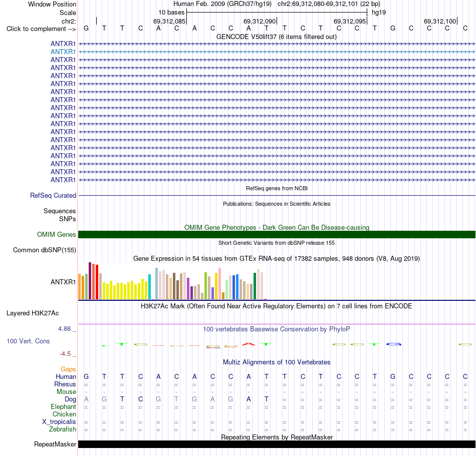The image size is (476, 456).
Task: Open 'Multiz Alignments of 100 Vertebrates' title
Action: [x=277, y=362]
